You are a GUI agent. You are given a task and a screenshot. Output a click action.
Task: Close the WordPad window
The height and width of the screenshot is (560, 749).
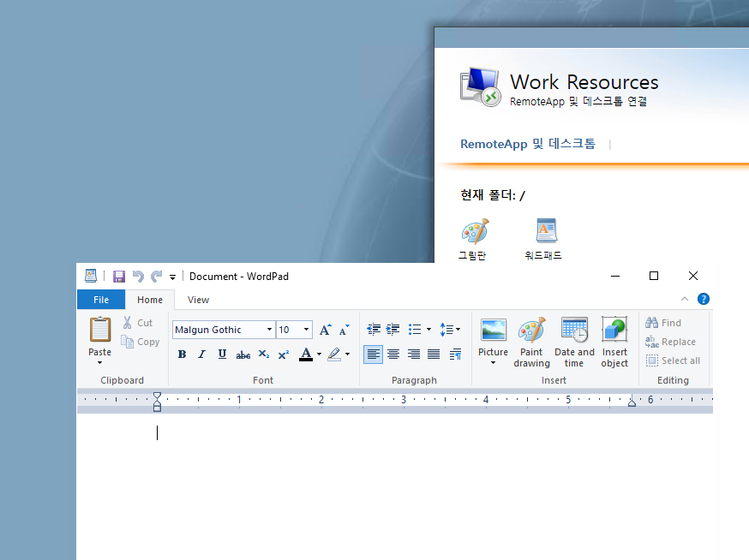[693, 276]
